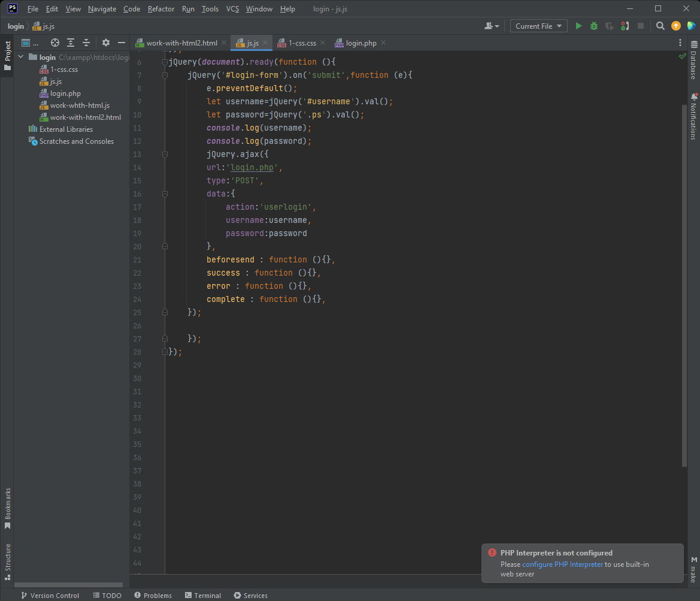Image resolution: width=700 pixels, height=601 pixels.
Task: Click fold end marker at line 20
Action: pyautogui.click(x=165, y=247)
